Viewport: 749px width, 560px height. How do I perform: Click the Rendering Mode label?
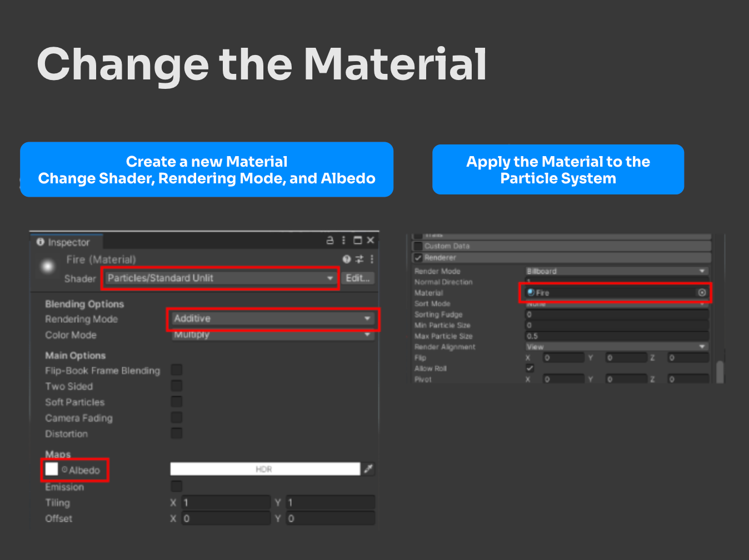82,319
